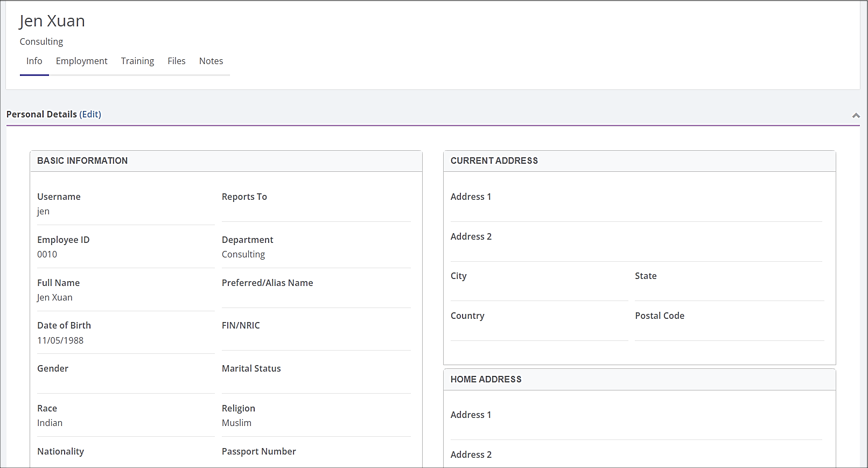The width and height of the screenshot is (868, 468).
Task: Open the Employment tab
Action: [x=82, y=61]
